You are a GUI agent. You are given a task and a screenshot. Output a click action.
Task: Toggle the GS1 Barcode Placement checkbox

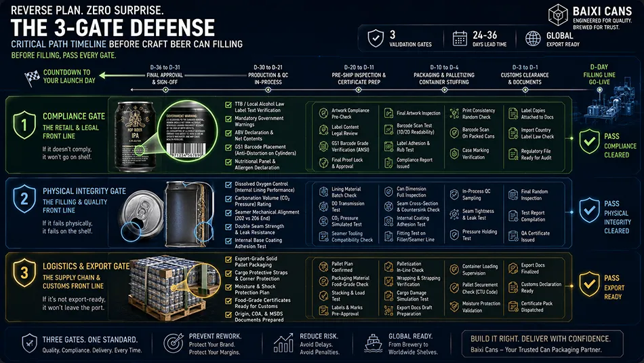(x=228, y=148)
